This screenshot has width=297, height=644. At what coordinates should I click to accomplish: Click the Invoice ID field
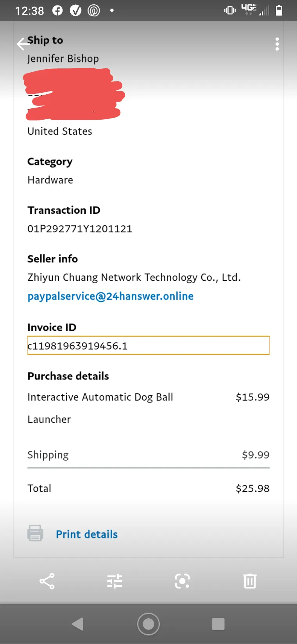pos(148,346)
